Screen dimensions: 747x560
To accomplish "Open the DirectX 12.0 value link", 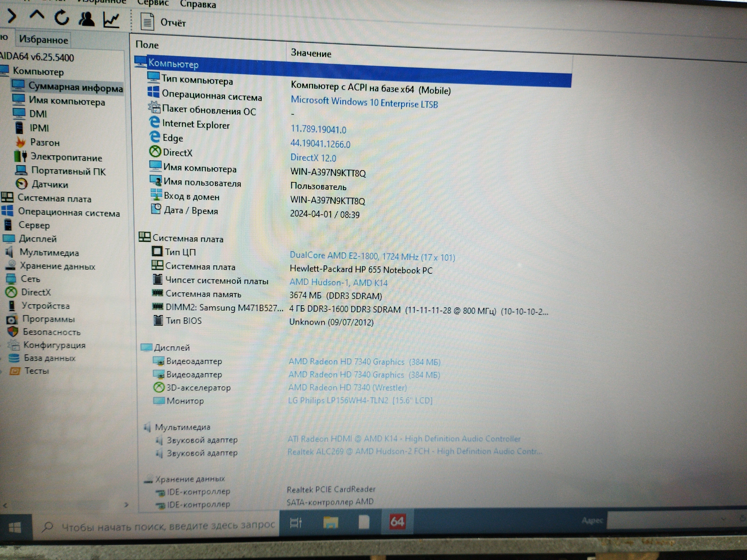I will click(313, 157).
